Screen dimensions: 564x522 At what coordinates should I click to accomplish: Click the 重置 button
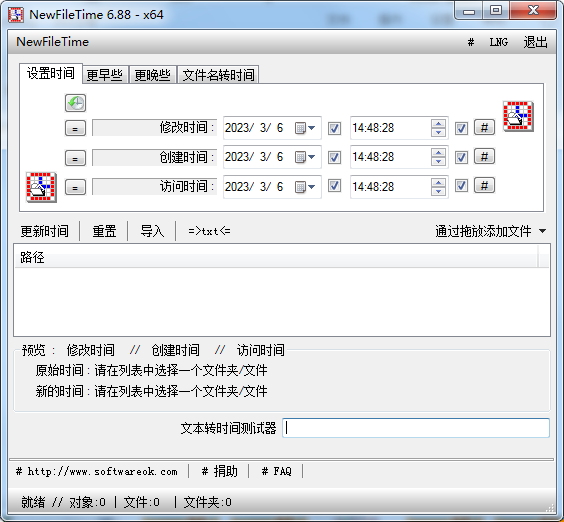coord(104,231)
